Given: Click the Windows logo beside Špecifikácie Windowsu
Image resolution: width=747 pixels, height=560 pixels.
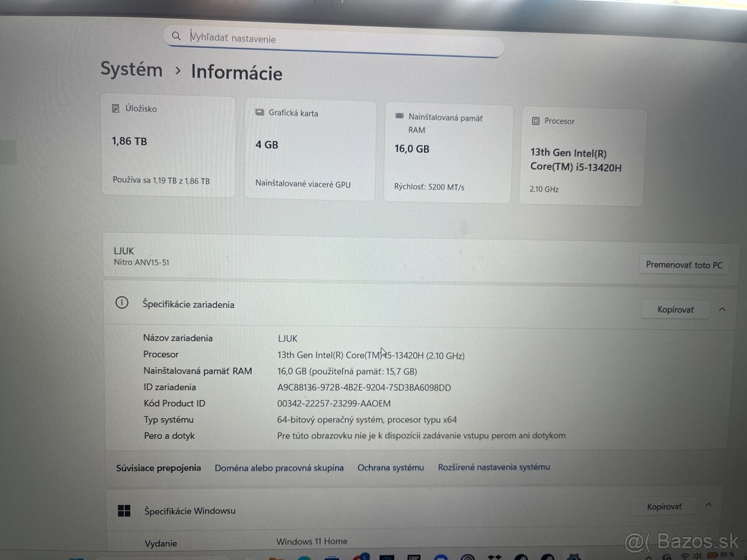Looking at the screenshot, I should (x=124, y=510).
